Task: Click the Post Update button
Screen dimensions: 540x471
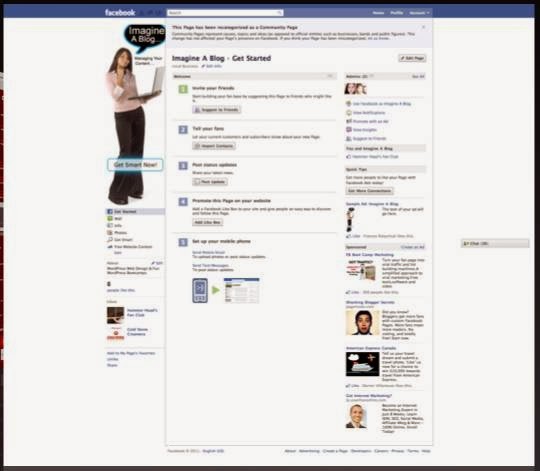Action: tap(210, 181)
